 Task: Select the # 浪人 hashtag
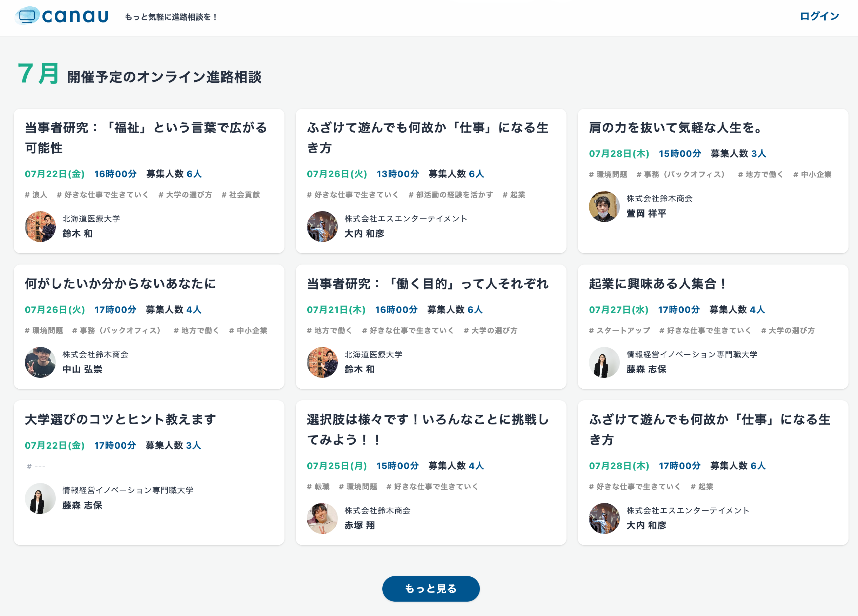(36, 195)
